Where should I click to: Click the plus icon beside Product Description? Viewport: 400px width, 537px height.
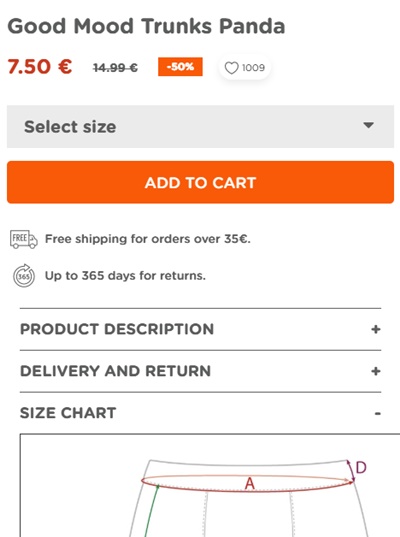376,329
